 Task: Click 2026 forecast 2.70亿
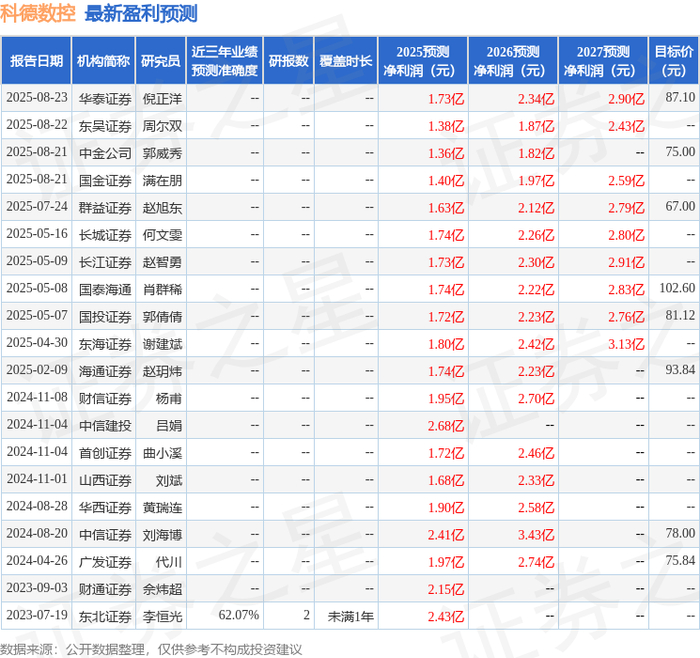[536, 399]
